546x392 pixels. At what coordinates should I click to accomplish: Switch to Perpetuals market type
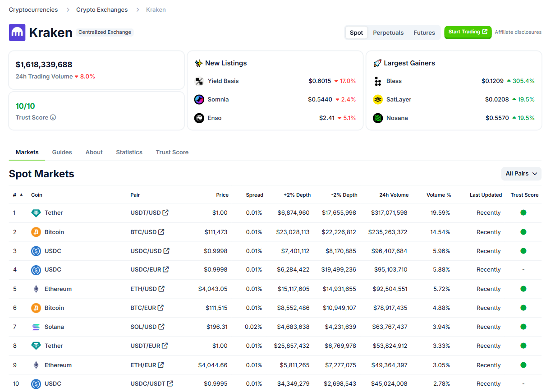coord(388,33)
